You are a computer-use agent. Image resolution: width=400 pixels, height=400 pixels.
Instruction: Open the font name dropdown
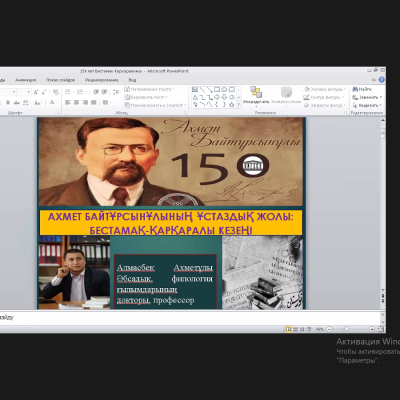[14, 92]
